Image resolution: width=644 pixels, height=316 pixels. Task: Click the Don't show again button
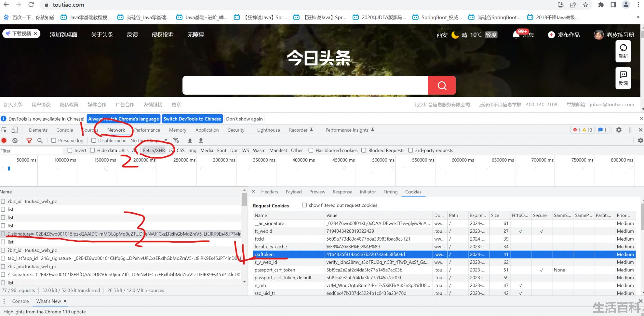point(244,119)
